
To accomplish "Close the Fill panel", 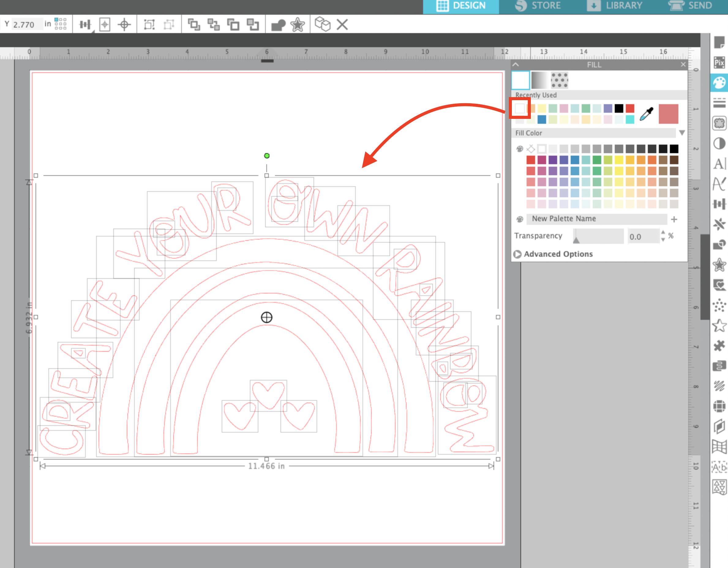I will (683, 64).
